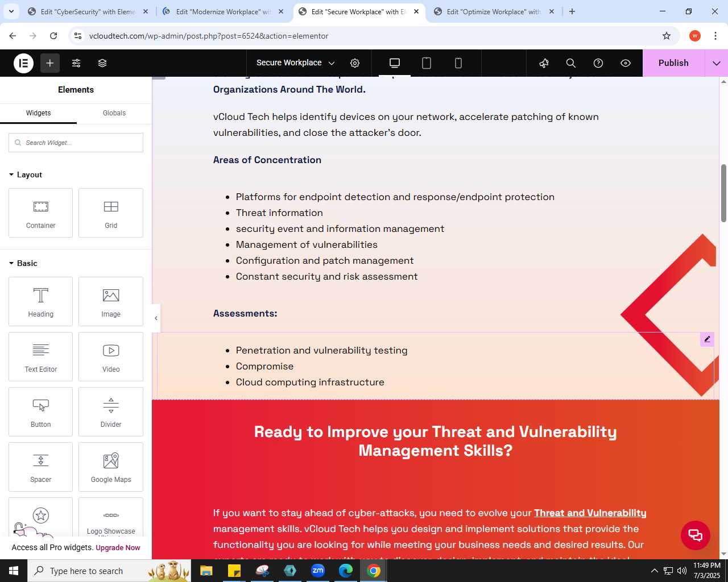Collapse the Elements panel with arrow handle
This screenshot has width=728, height=582.
pos(156,318)
